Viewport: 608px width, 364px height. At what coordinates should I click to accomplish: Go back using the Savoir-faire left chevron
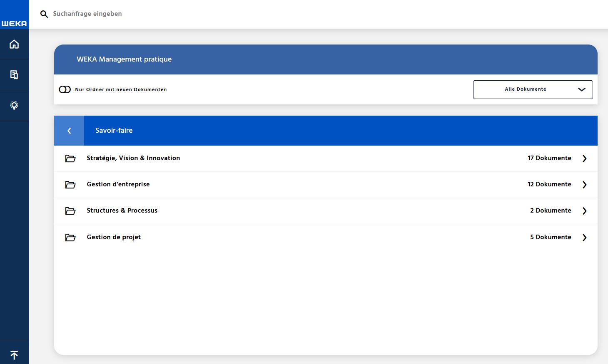(x=69, y=131)
